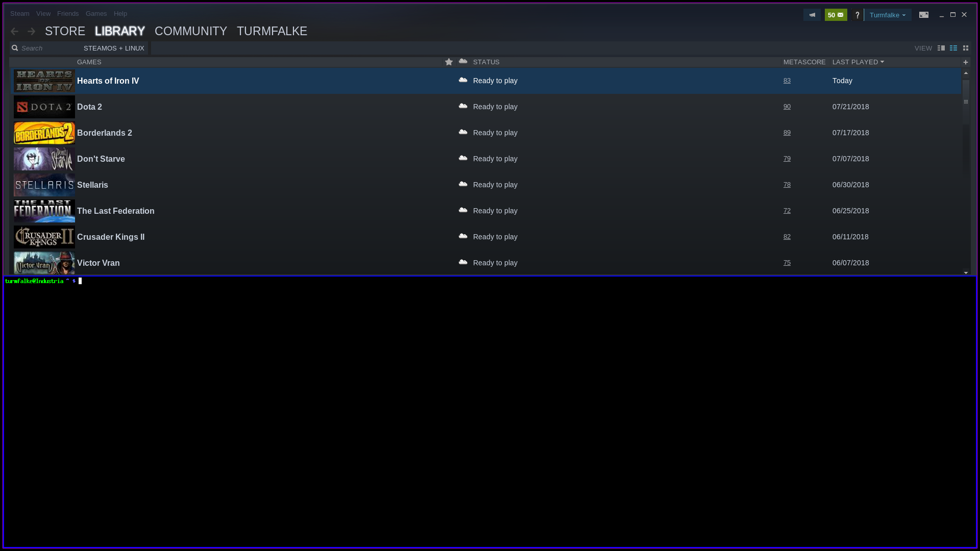Select the Borderlands 2 thumbnail
Screen dimensions: 980x551
tap(44, 133)
